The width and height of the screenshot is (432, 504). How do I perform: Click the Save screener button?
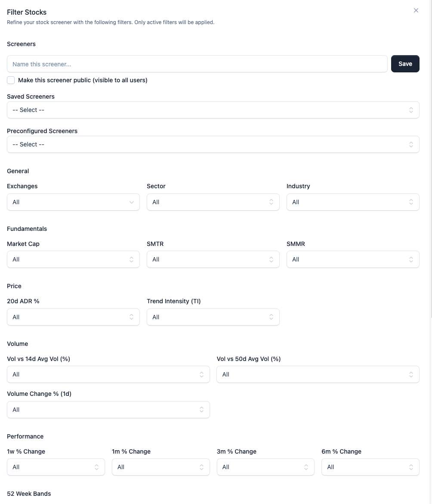pyautogui.click(x=405, y=64)
